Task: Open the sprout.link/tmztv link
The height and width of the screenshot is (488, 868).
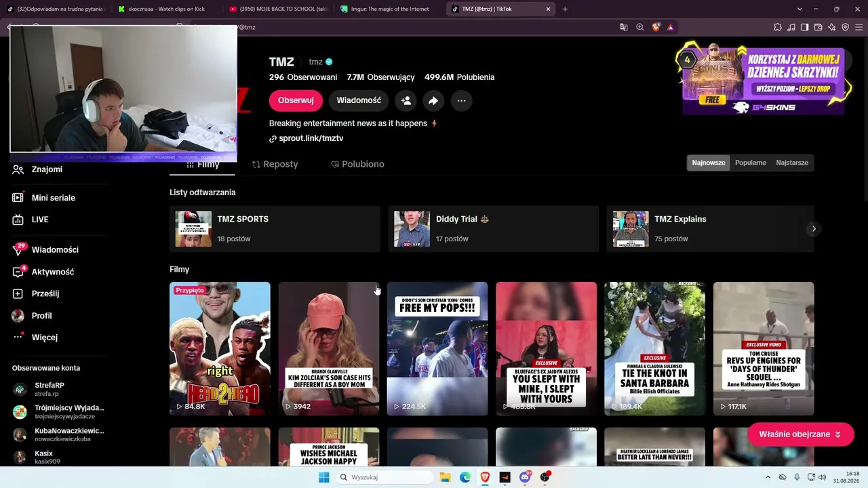Action: pos(311,138)
